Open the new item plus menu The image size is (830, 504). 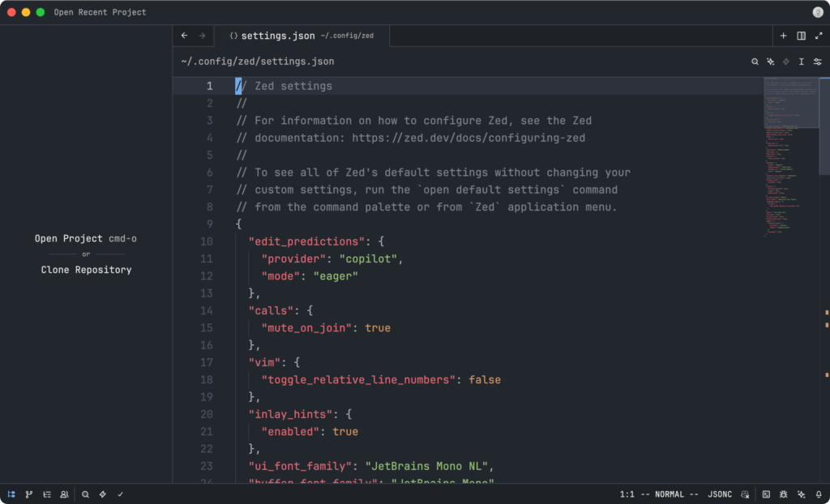[x=784, y=36]
